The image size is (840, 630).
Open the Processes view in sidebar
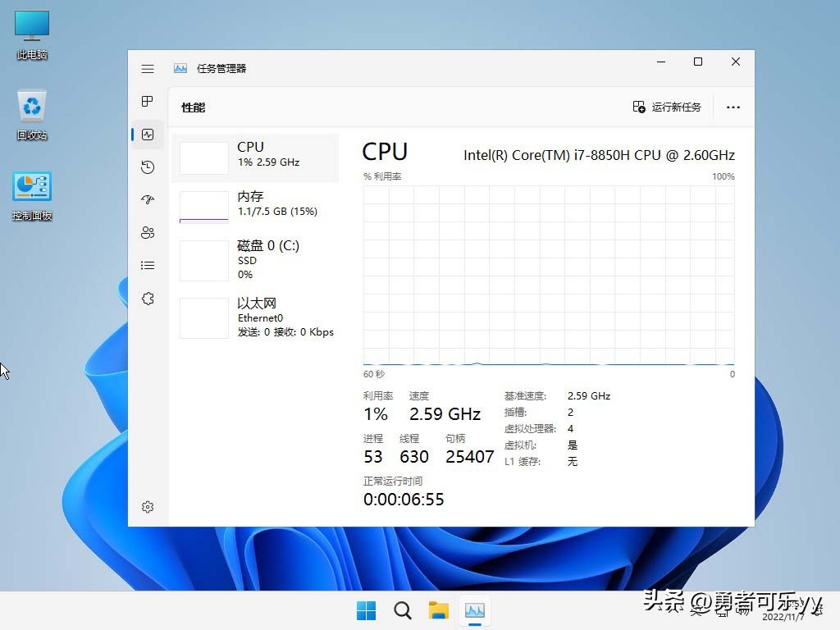point(148,102)
